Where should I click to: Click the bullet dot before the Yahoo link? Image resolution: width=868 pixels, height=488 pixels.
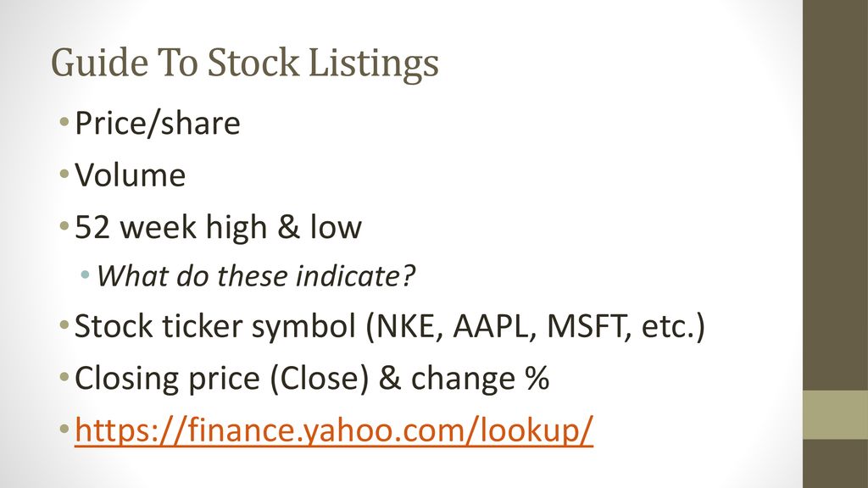coord(64,429)
